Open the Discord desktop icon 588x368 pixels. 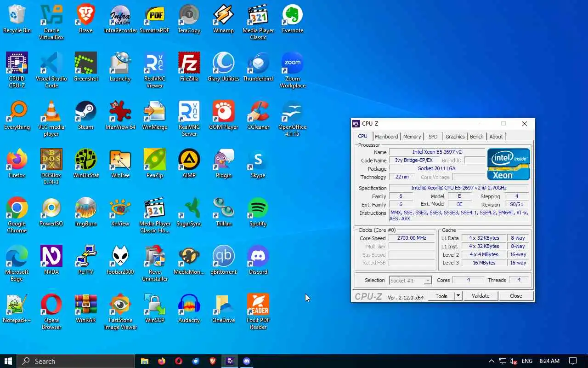click(258, 260)
